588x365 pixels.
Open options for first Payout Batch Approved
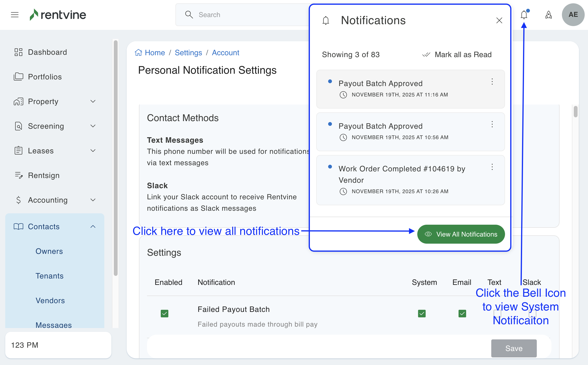pos(492,82)
